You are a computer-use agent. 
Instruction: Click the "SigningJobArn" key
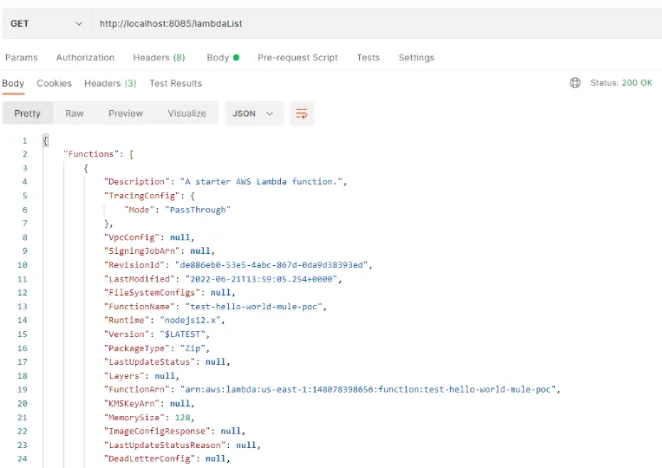[142, 251]
